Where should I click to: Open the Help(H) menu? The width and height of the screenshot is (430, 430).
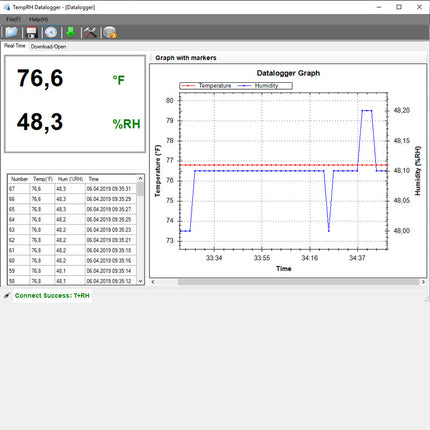coord(39,19)
